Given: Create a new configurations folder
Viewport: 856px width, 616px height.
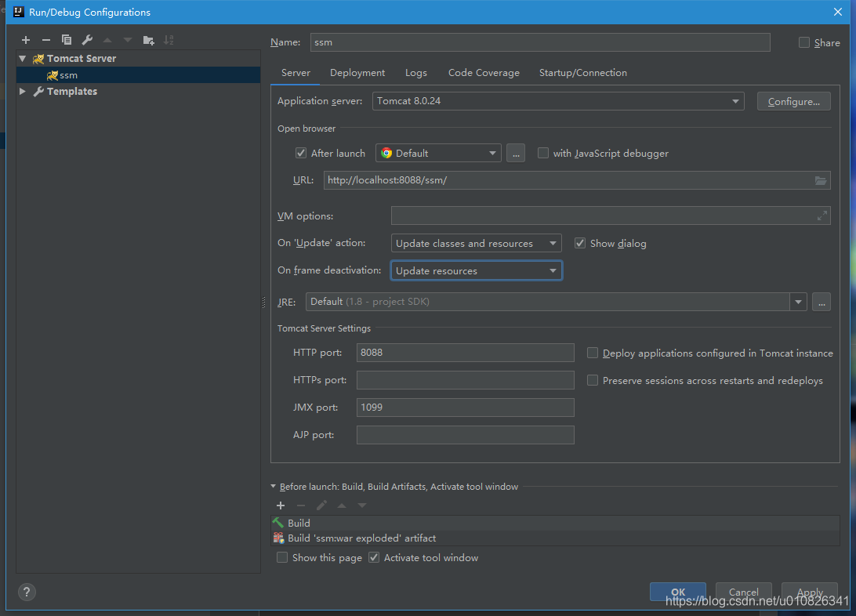Looking at the screenshot, I should tap(148, 40).
